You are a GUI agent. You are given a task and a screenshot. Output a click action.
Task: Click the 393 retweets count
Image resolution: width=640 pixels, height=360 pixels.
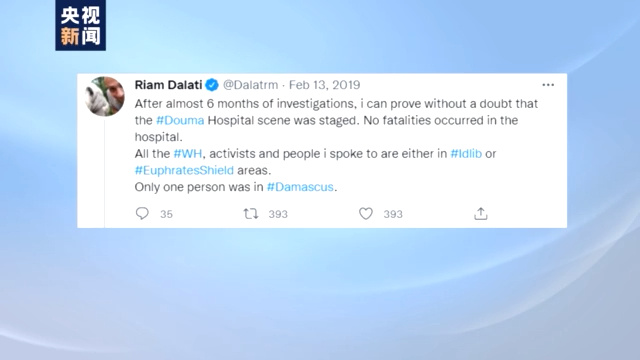pos(278,214)
